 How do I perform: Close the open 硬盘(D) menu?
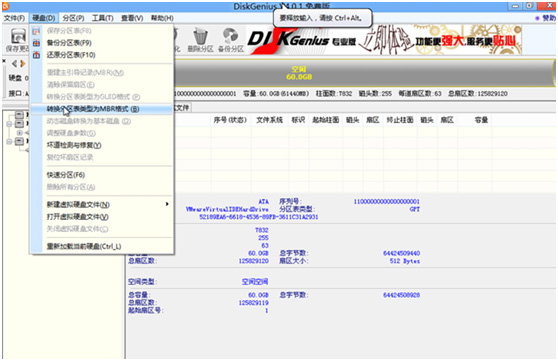coord(44,18)
